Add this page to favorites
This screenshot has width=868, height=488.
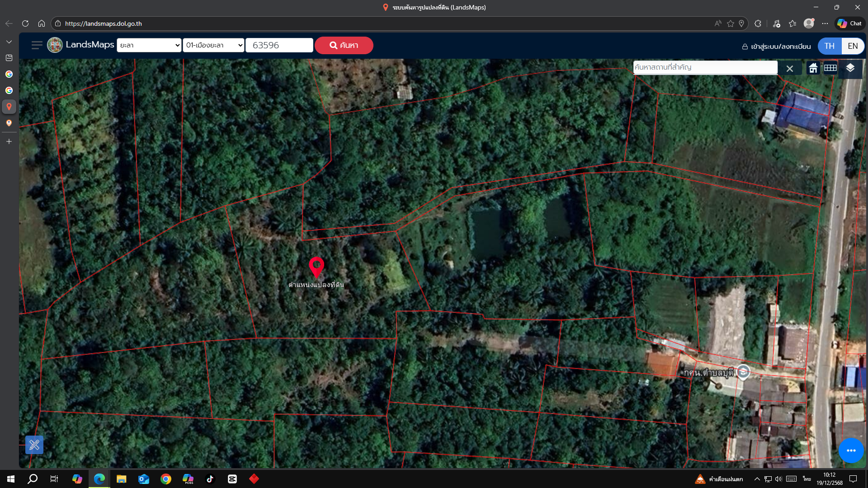pyautogui.click(x=731, y=23)
